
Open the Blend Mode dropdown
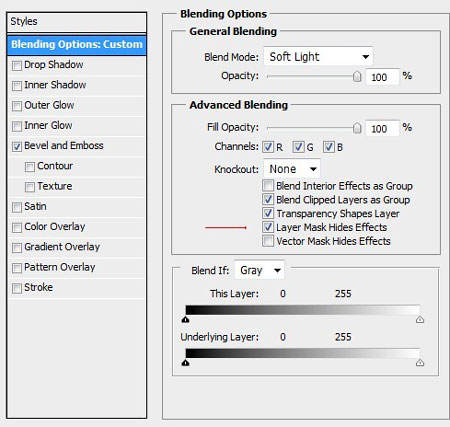(x=318, y=57)
